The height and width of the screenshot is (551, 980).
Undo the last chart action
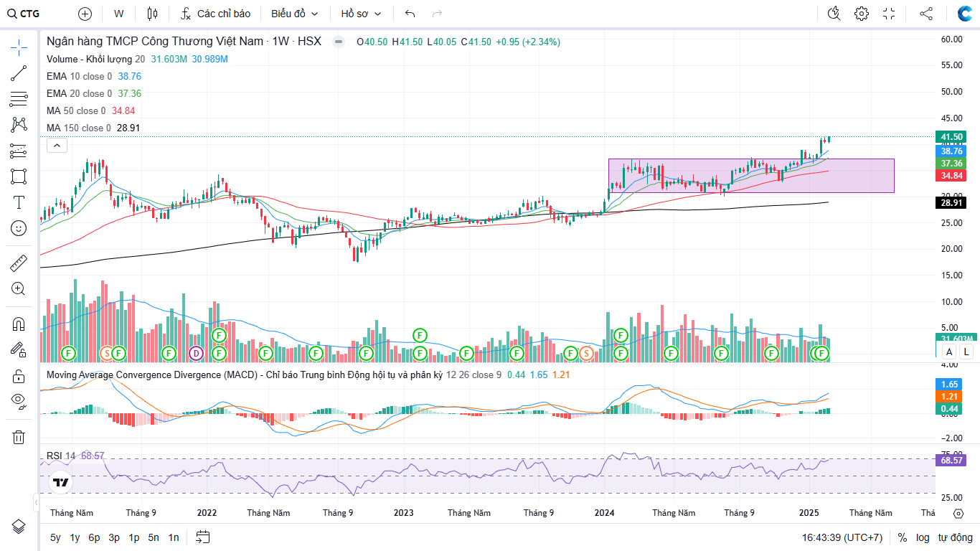click(x=410, y=14)
